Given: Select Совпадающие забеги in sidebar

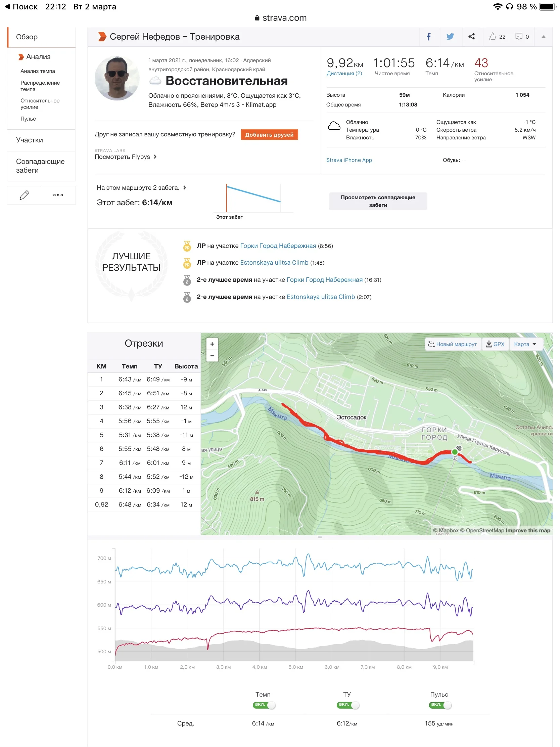Looking at the screenshot, I should (x=40, y=166).
